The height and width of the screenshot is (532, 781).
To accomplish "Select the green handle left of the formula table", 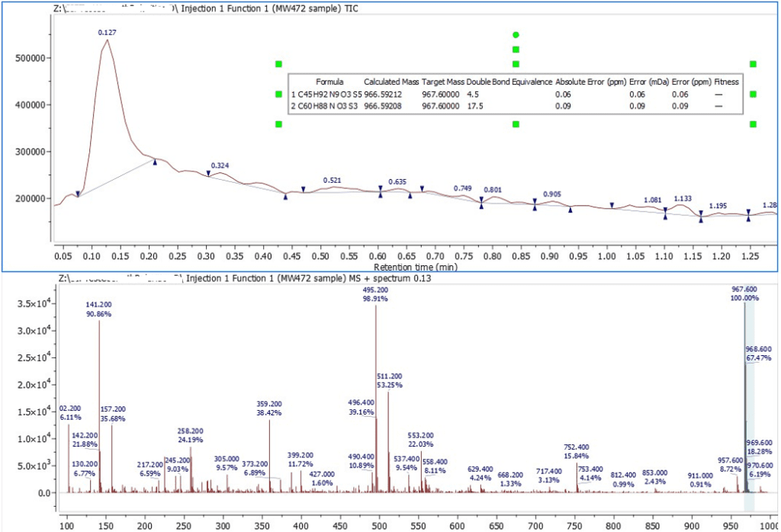I will 278,95.
